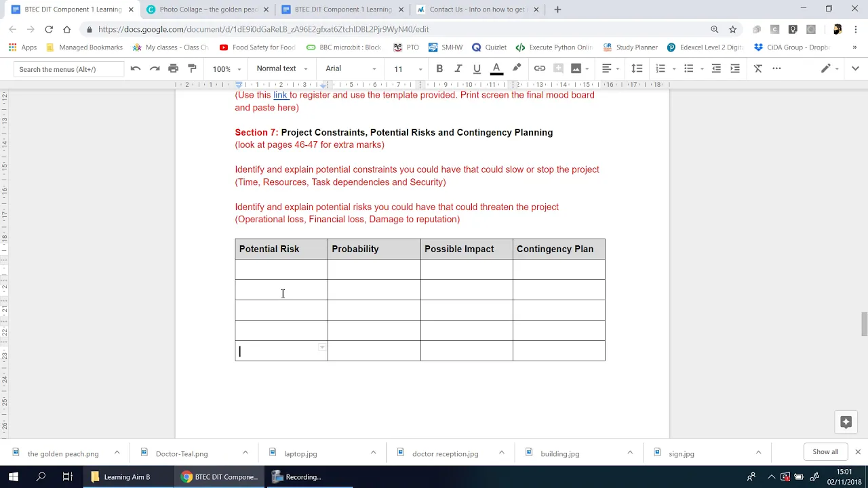Image resolution: width=868 pixels, height=488 pixels.
Task: Apply a bulleted list
Action: (x=688, y=68)
